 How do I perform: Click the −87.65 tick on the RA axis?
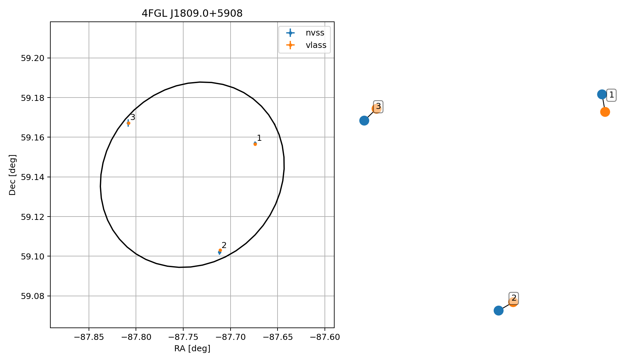(x=278, y=337)
